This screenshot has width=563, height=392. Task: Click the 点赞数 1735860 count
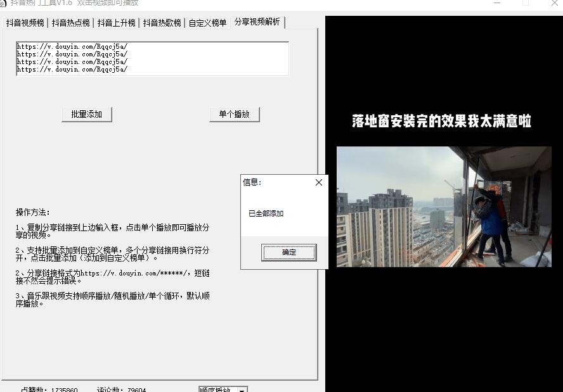49,389
